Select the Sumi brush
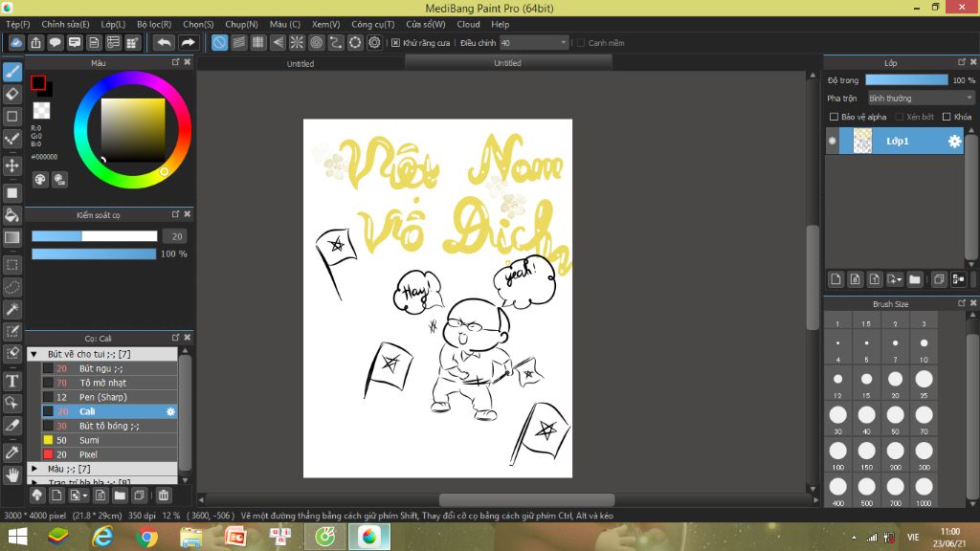The width and height of the screenshot is (980, 551). point(109,440)
